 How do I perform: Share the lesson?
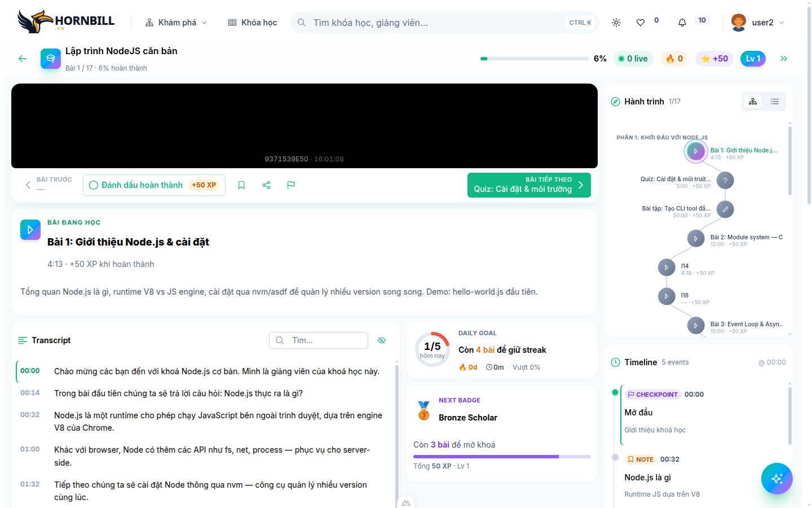266,185
